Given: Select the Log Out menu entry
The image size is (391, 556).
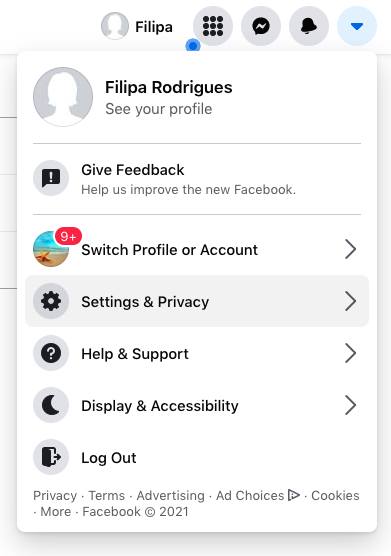Looking at the screenshot, I should 197,457.
